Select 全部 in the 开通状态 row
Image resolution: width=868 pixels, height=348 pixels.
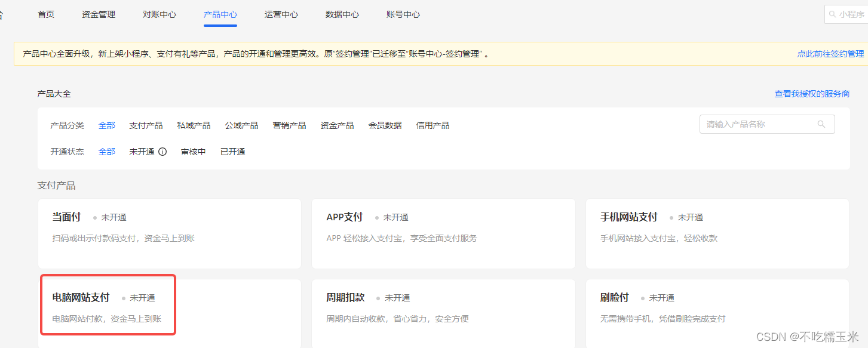coord(107,152)
